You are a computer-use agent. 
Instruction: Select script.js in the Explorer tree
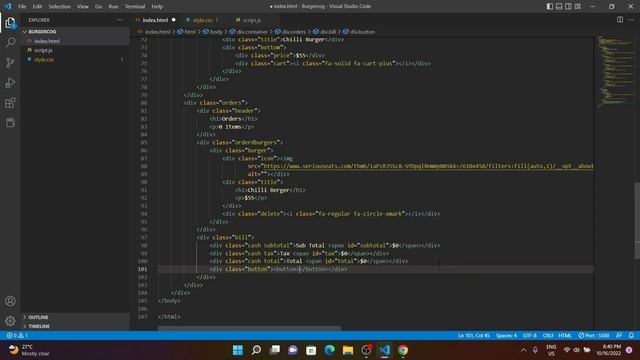pos(75,50)
